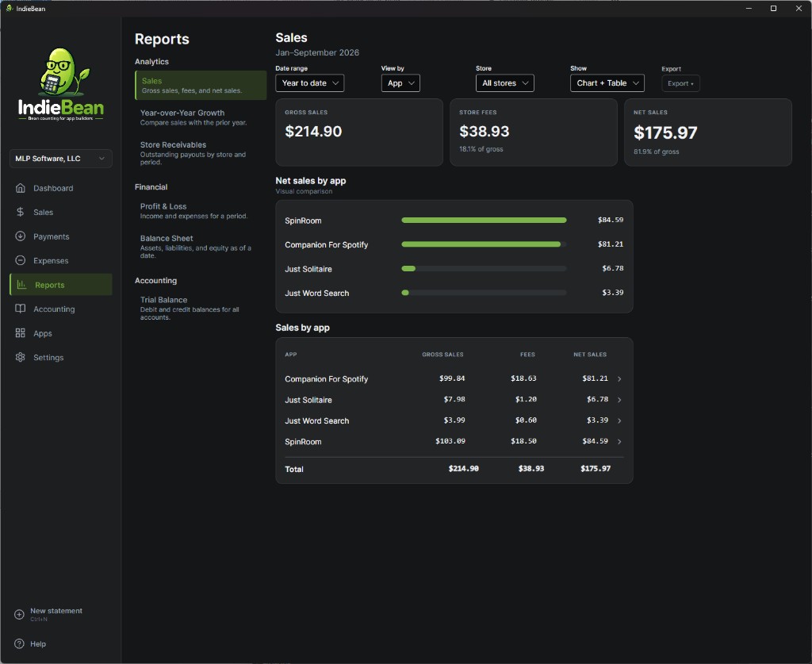The image size is (812, 664).
Task: Click the $84.59 chart value for SpinRoom
Action: 611,220
